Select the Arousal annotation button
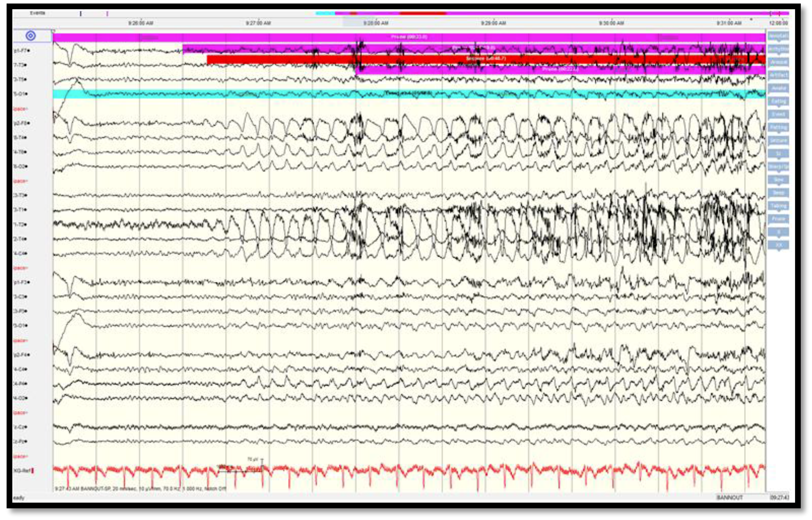Viewport: 812px width, 520px height. click(x=779, y=62)
